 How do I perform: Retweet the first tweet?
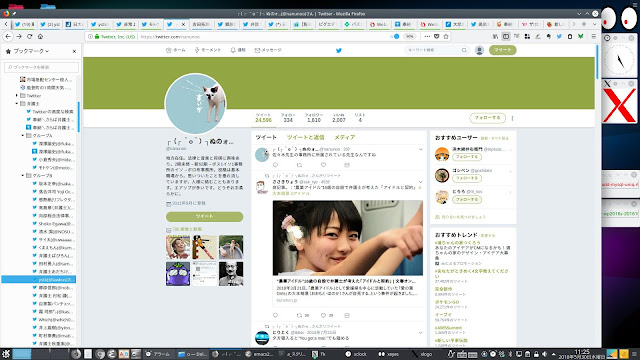tap(299, 165)
